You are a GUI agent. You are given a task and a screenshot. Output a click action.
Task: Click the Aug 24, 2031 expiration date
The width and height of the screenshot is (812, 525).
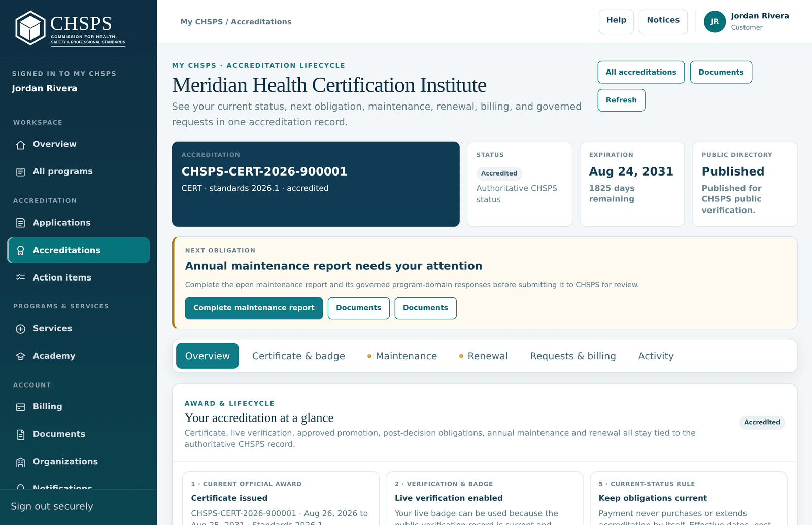[631, 171]
